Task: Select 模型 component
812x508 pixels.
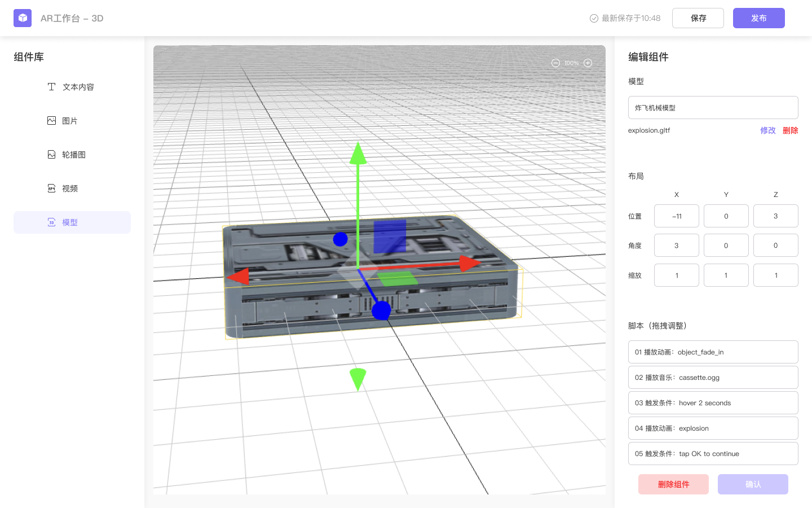Action: (72, 222)
